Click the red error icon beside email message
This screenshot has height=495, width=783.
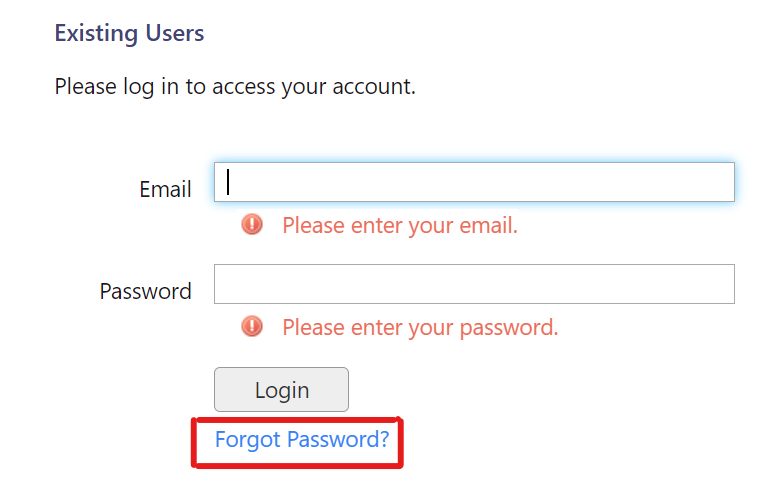(x=252, y=225)
